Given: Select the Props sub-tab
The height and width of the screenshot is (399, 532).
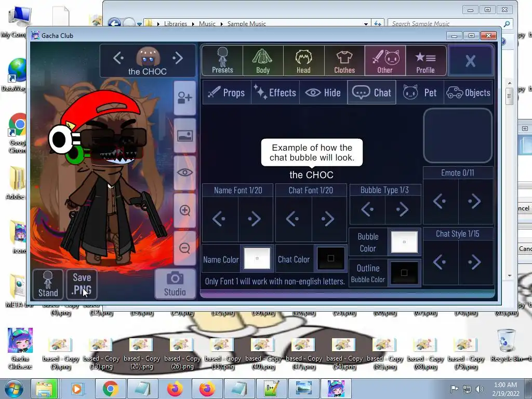Looking at the screenshot, I should point(227,92).
